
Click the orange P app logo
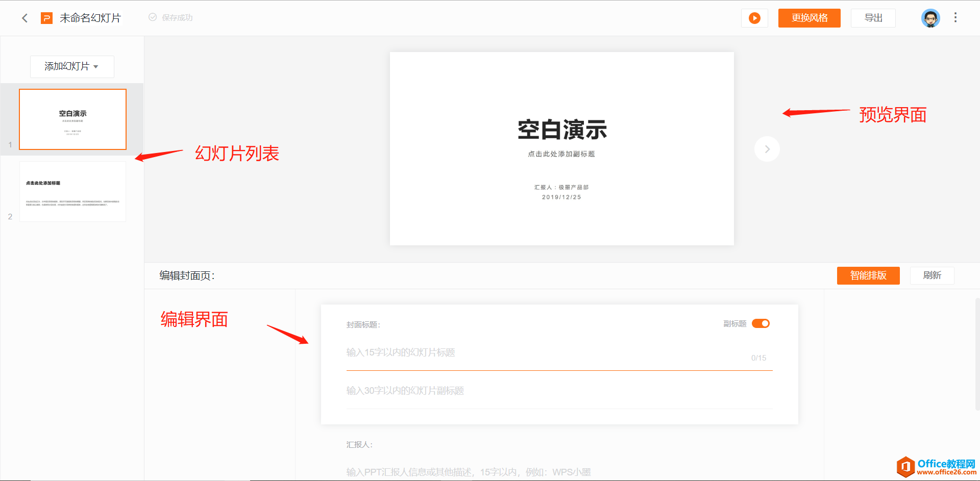pyautogui.click(x=46, y=18)
